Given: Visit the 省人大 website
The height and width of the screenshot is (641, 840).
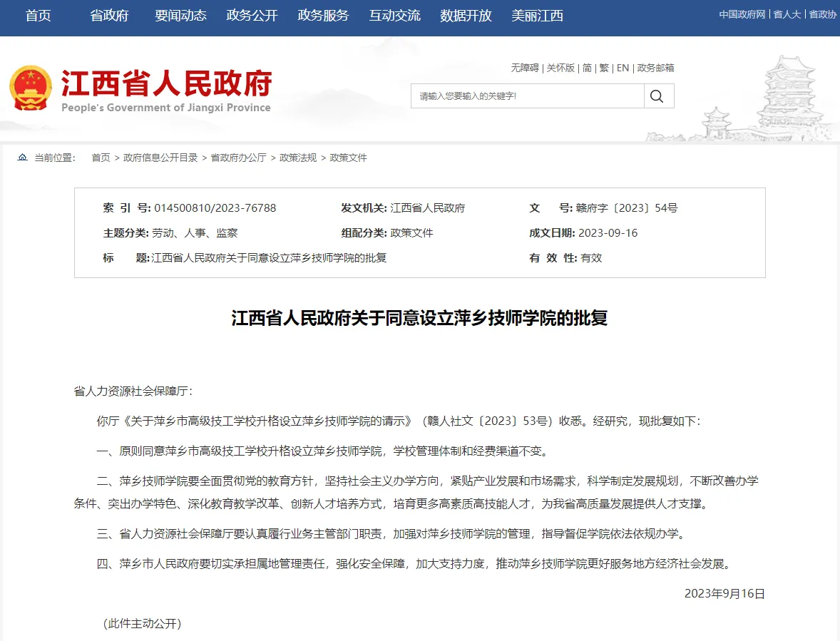Looking at the screenshot, I should (x=786, y=13).
